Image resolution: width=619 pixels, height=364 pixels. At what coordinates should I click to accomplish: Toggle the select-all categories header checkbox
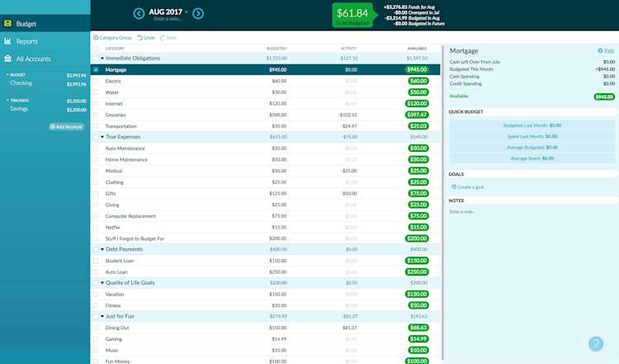(96, 48)
